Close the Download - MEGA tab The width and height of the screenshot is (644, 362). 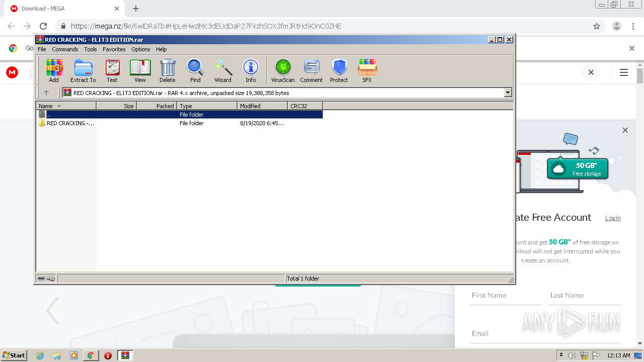pyautogui.click(x=116, y=9)
